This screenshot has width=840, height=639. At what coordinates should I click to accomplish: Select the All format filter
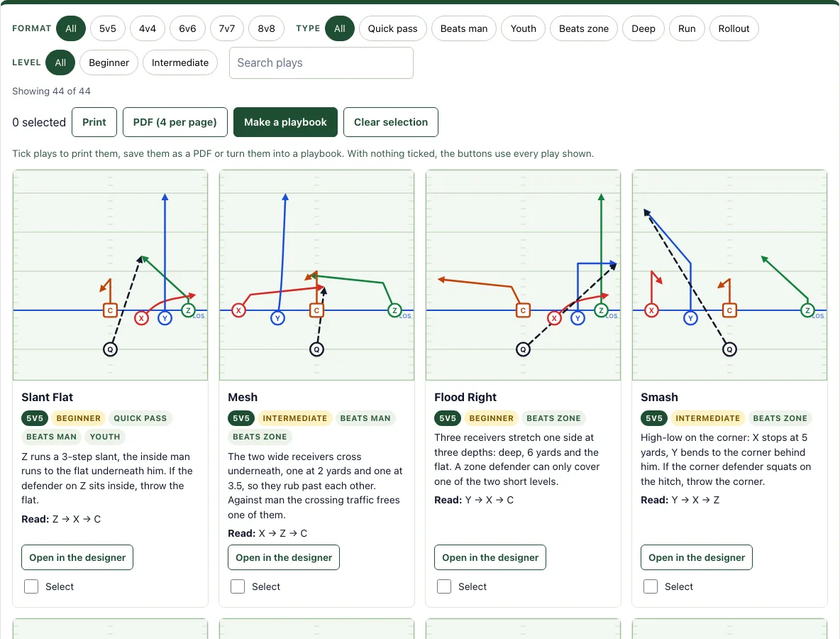71,28
